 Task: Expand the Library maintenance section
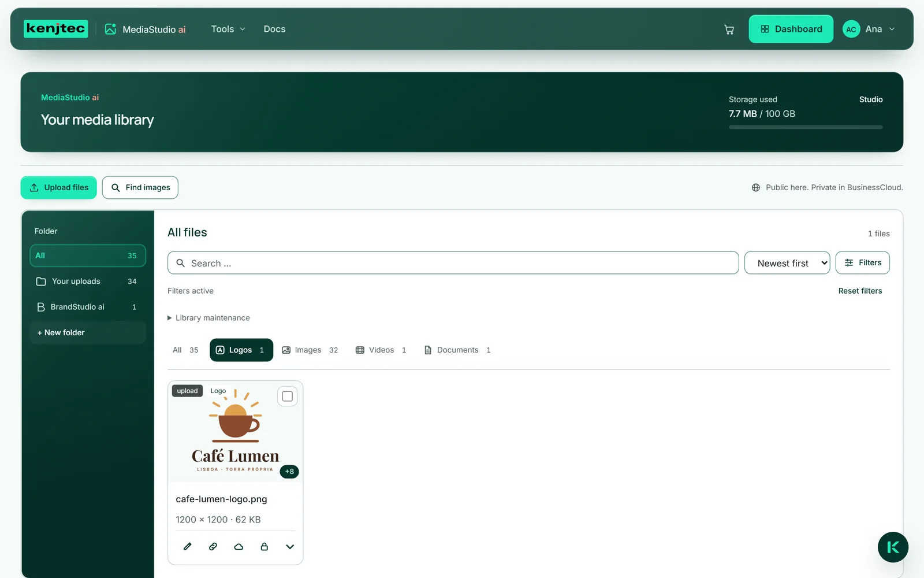(208, 318)
